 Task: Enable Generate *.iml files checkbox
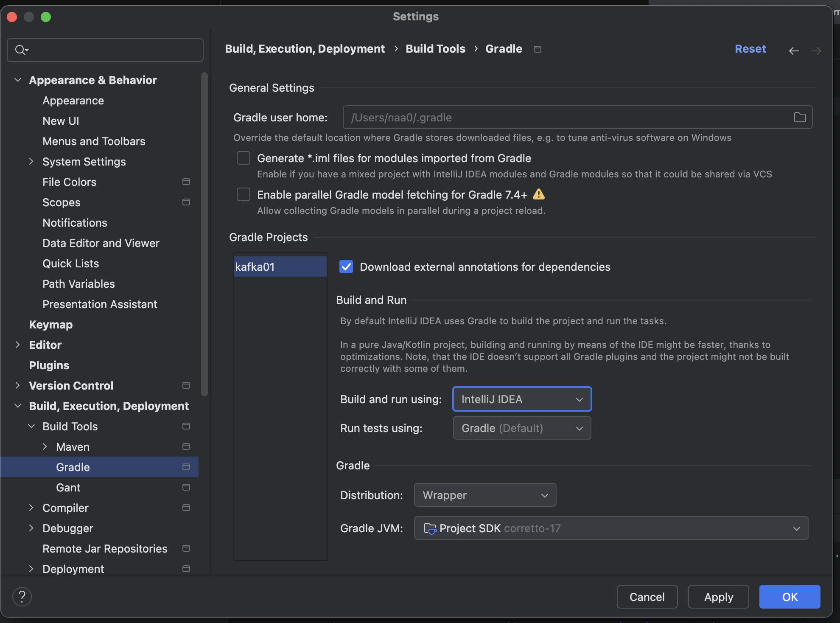244,158
